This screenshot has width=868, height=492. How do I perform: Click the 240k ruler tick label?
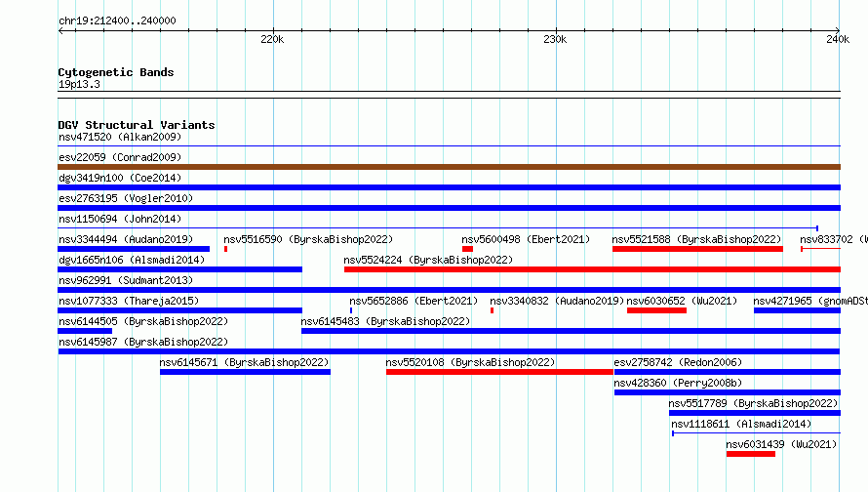(x=838, y=39)
